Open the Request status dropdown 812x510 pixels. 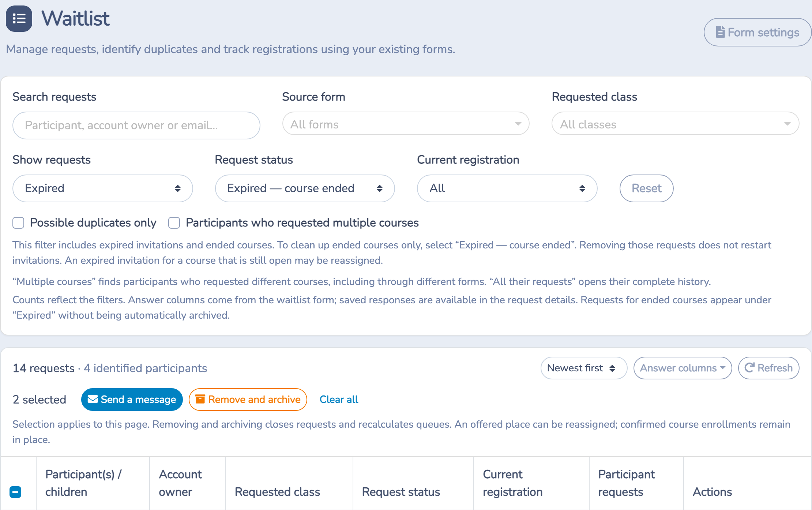tap(305, 188)
